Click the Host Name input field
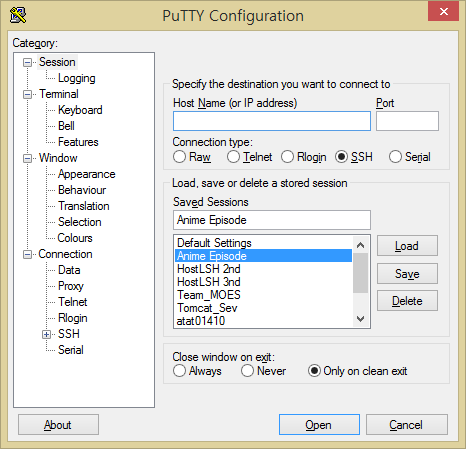466x449 pixels. [272, 121]
